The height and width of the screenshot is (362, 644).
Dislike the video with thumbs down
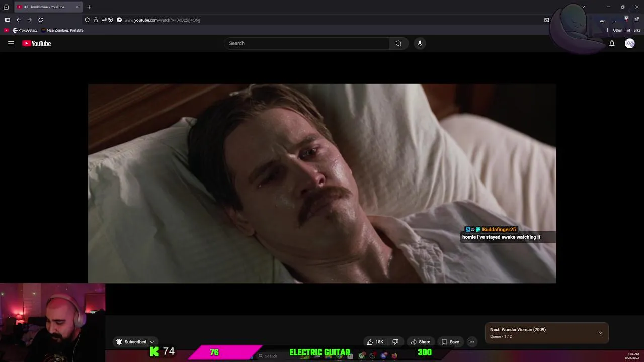(395, 342)
